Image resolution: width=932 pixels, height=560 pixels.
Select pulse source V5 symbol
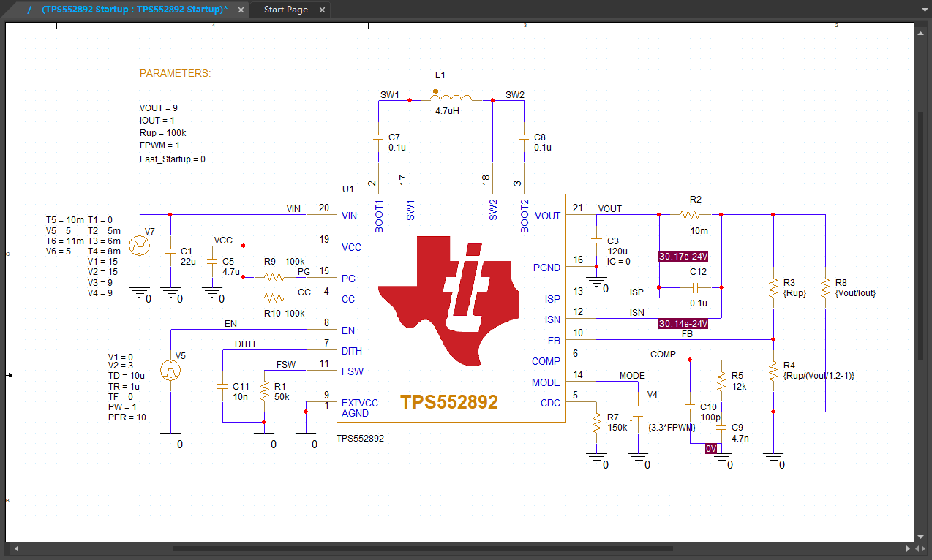[x=170, y=371]
